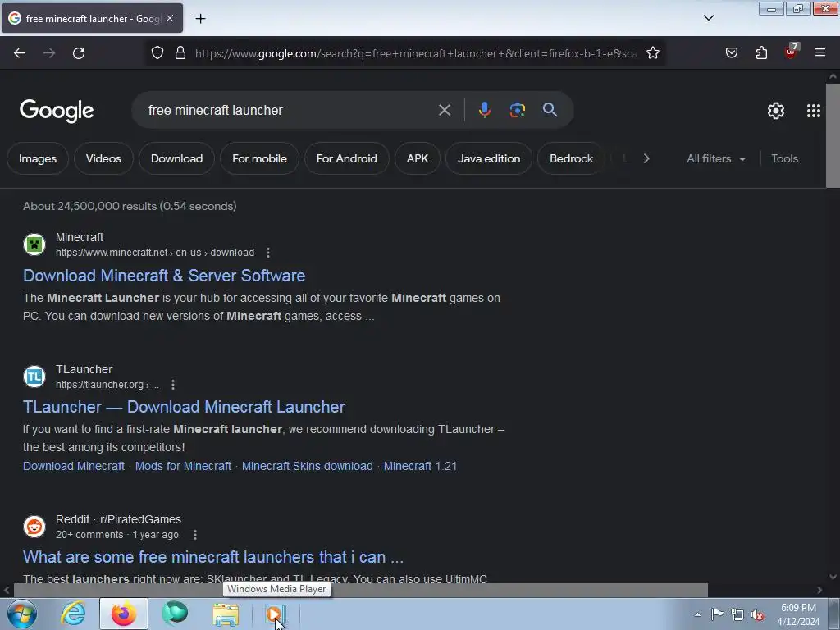The width and height of the screenshot is (840, 630).
Task: Open the network tray icon
Action: (737, 614)
